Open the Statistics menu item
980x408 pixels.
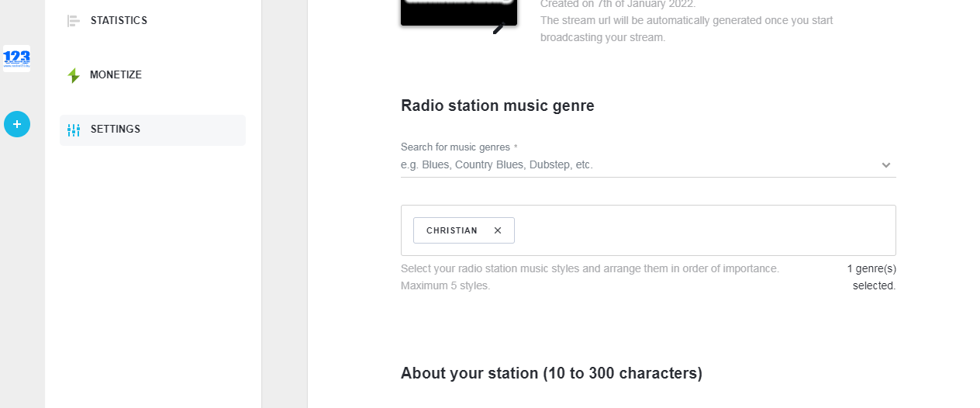point(119,21)
